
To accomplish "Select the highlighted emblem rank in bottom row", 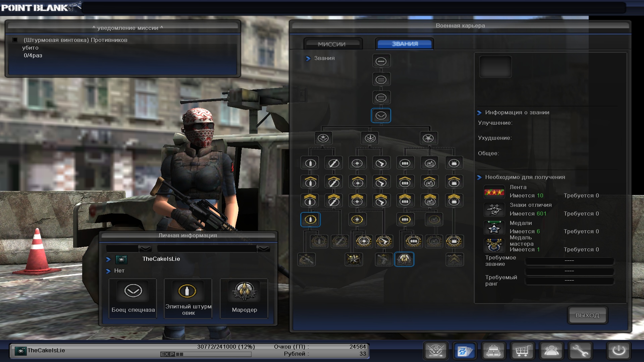I will click(404, 259).
